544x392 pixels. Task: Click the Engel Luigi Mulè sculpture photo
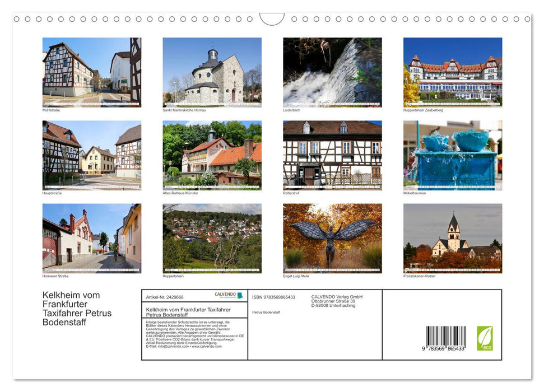coord(332,239)
